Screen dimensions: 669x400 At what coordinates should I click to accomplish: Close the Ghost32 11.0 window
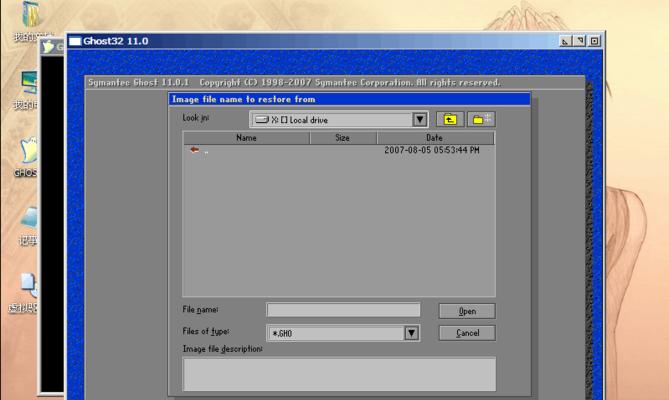pyautogui.click(x=594, y=41)
